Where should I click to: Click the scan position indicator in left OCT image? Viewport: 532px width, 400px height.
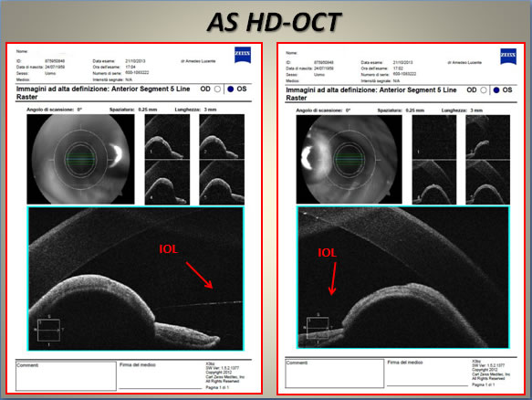coord(49,330)
